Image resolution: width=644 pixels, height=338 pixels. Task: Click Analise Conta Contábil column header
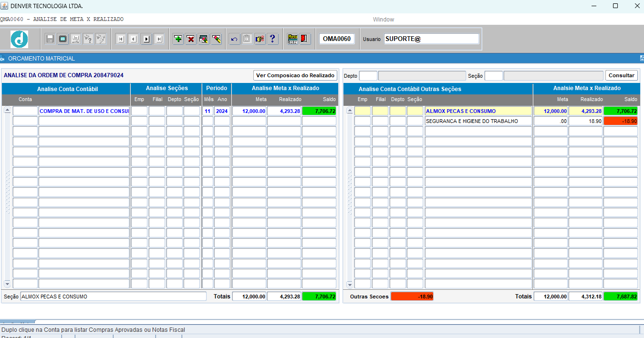tap(67, 89)
